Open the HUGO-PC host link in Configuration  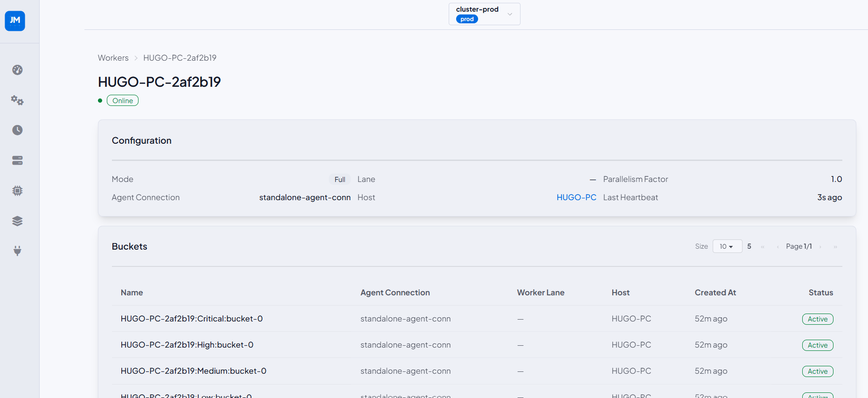click(576, 197)
